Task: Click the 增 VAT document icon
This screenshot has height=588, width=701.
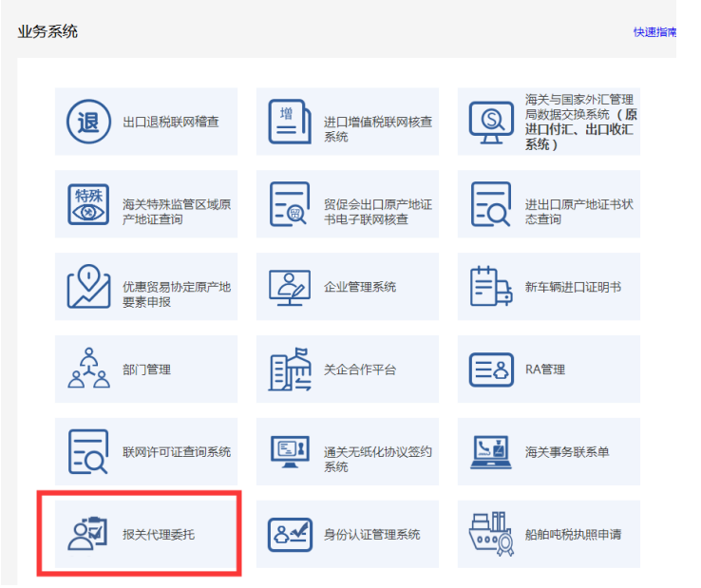Action: tap(290, 122)
